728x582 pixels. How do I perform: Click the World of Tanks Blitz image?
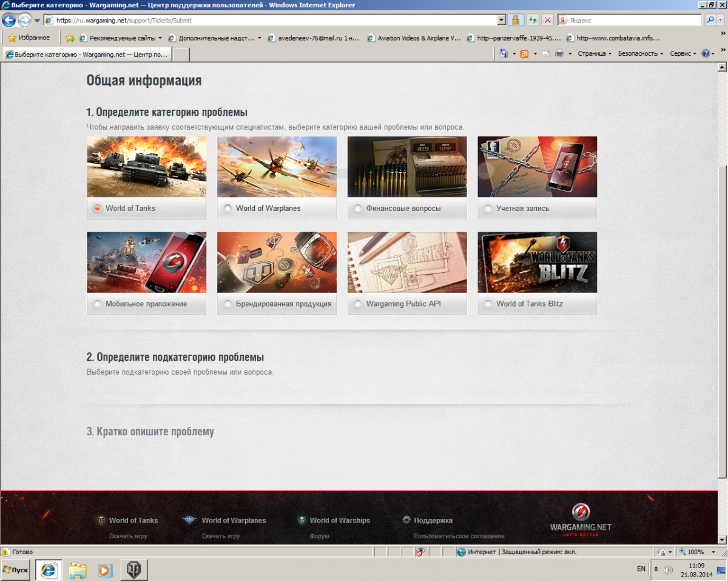click(x=538, y=262)
